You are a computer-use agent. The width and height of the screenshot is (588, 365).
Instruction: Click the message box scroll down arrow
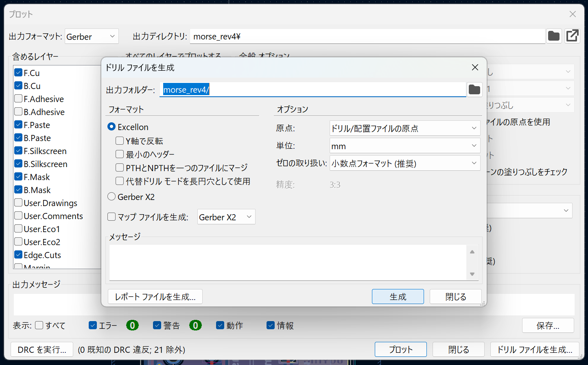(472, 274)
